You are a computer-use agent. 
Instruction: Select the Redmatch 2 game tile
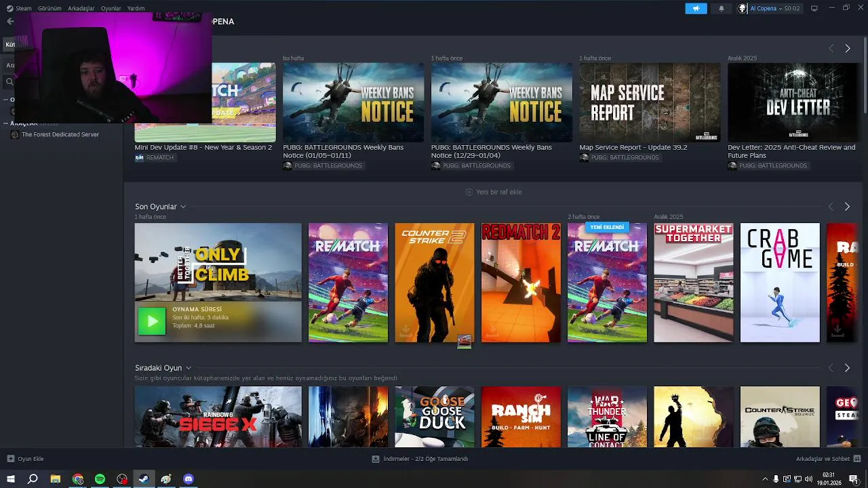pyautogui.click(x=521, y=283)
